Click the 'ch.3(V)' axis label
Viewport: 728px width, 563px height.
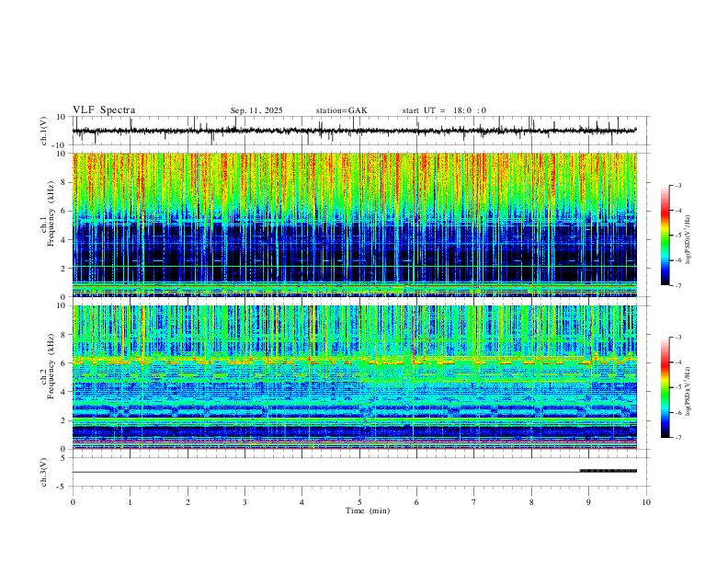pos(44,472)
